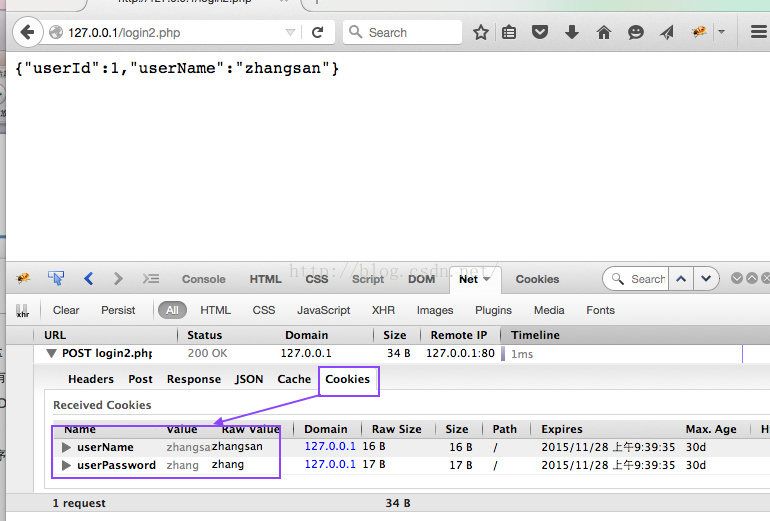Click the Firebug up-arrow circle icon
The height and width of the screenshot is (521, 770).
(x=752, y=278)
